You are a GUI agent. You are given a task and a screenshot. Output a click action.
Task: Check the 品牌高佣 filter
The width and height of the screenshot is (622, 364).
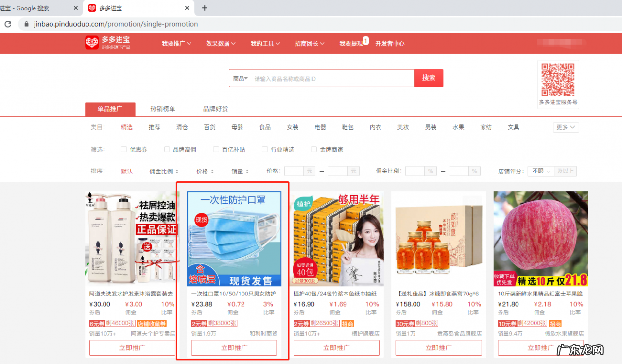(x=167, y=149)
